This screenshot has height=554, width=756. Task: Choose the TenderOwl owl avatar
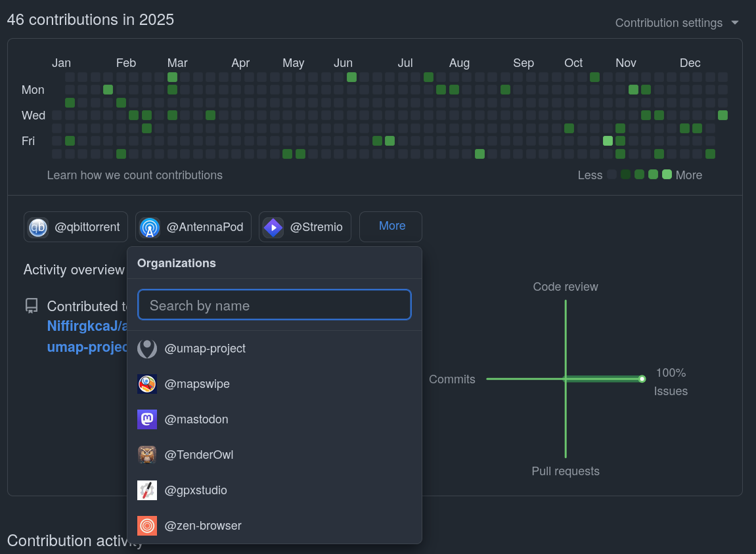(x=147, y=455)
